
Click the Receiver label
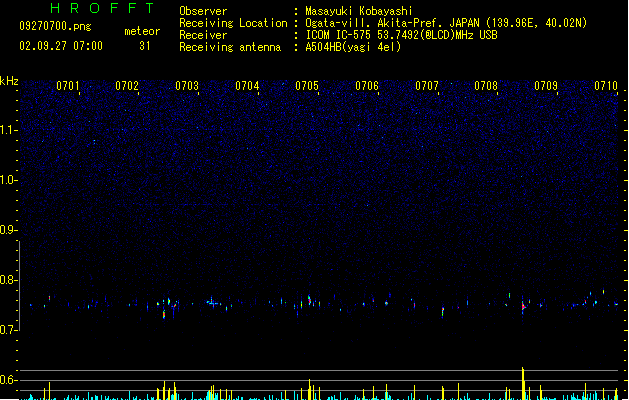coord(203,35)
